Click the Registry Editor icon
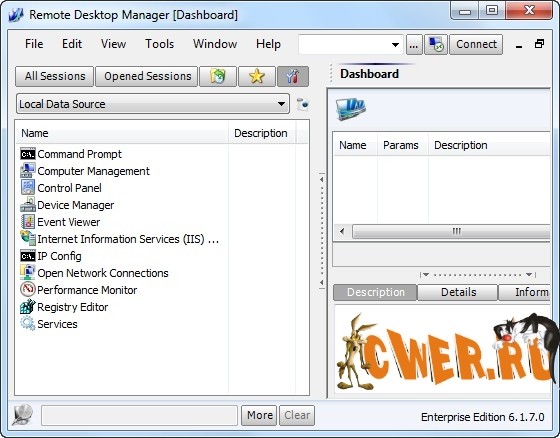Viewport: 560px width, 438px height. coord(28,307)
